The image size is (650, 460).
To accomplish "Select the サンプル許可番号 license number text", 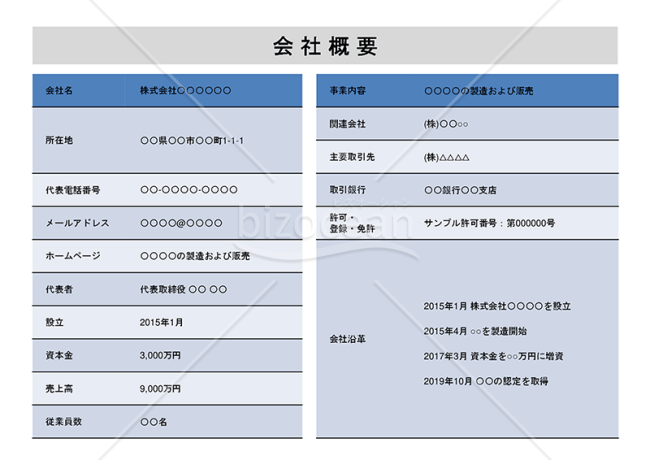I will pyautogui.click(x=489, y=223).
